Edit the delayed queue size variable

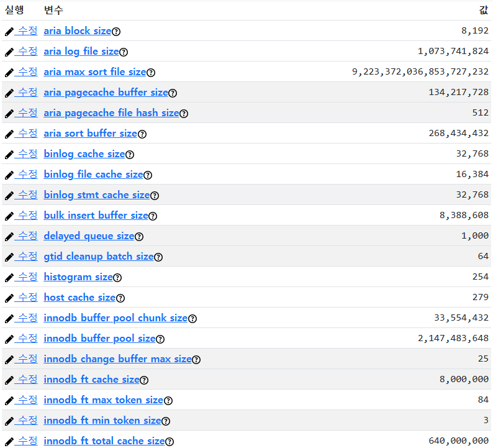[21, 235]
